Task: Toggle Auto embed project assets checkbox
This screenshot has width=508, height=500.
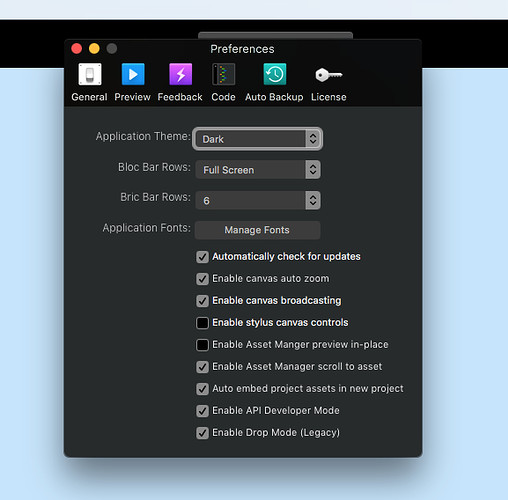Action: coord(202,389)
